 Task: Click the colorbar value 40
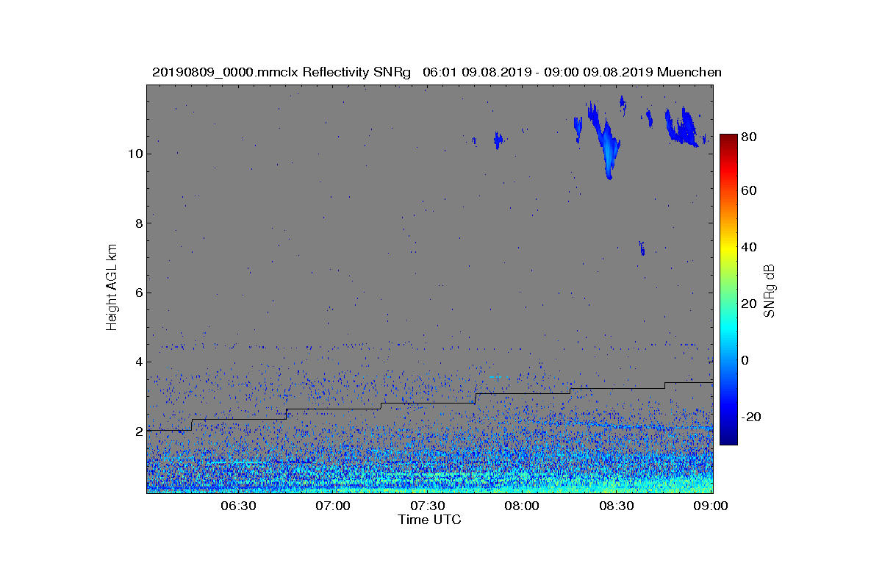750,247
